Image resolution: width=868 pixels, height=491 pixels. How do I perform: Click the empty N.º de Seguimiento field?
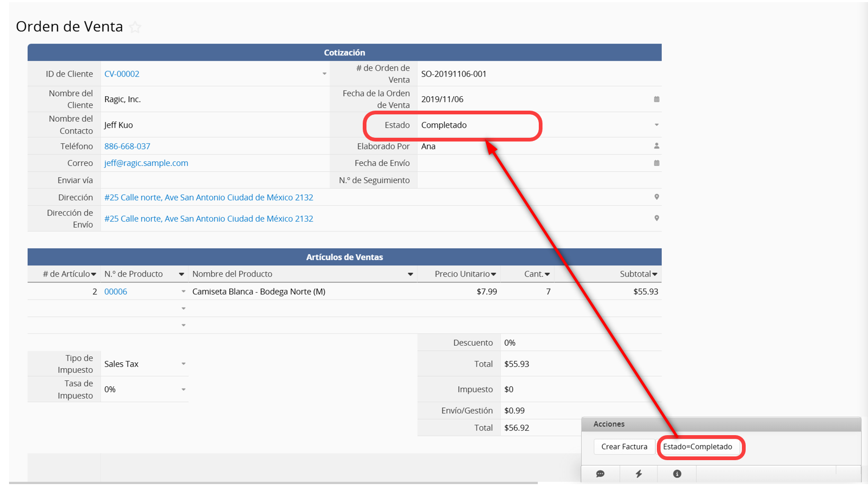pyautogui.click(x=537, y=180)
